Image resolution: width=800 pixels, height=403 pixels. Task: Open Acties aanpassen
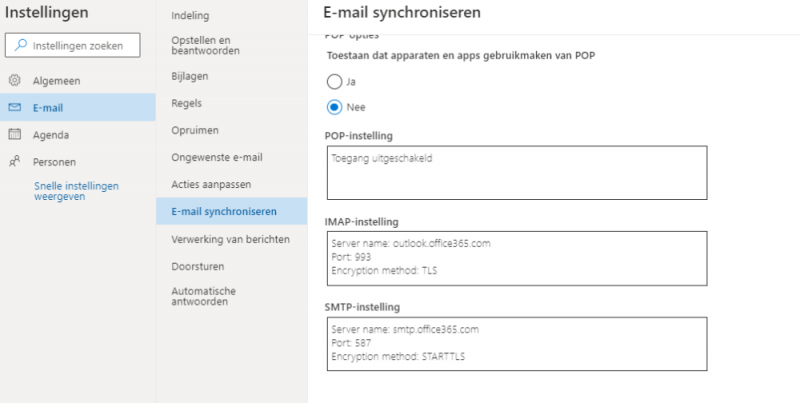[211, 184]
